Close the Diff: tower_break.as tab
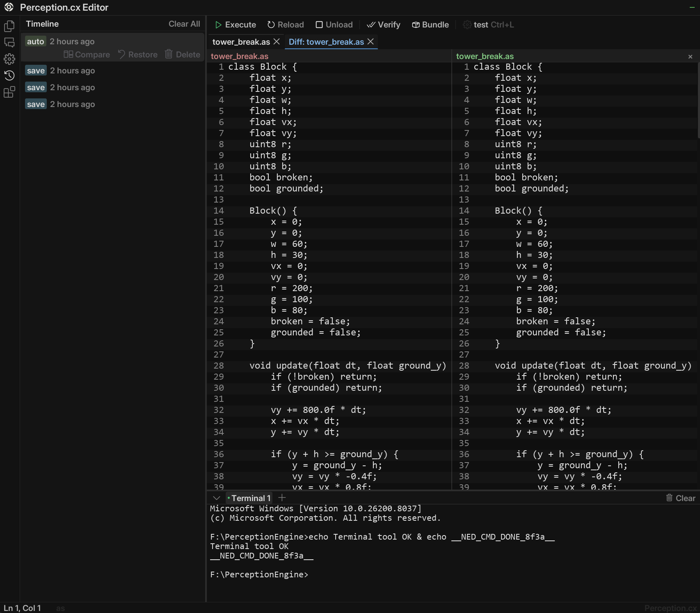The image size is (700, 613). pos(371,42)
